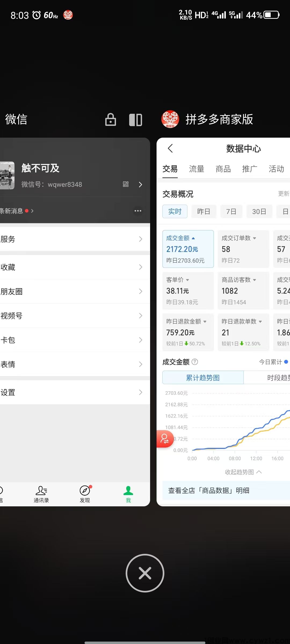Switch to the 活动 tab
290x644 pixels.
(276, 169)
